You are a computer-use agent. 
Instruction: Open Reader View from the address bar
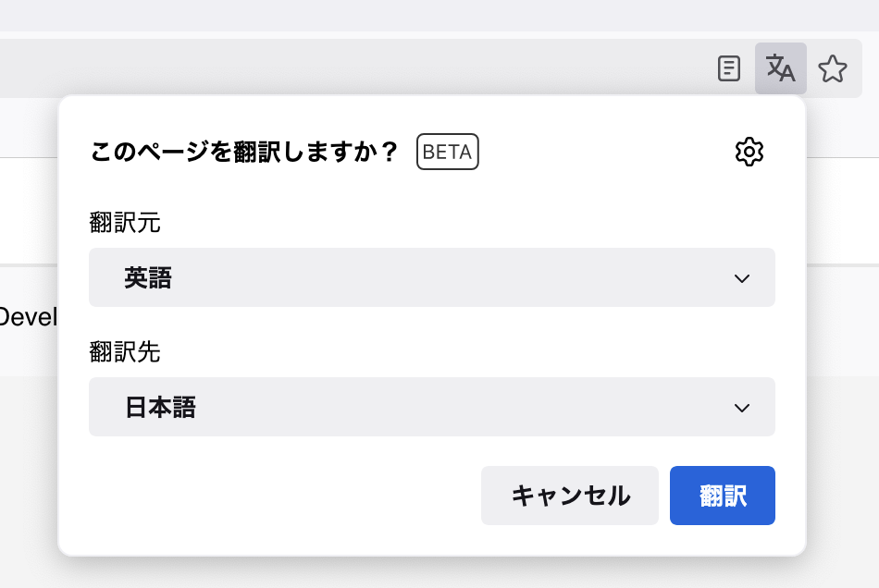(x=729, y=68)
